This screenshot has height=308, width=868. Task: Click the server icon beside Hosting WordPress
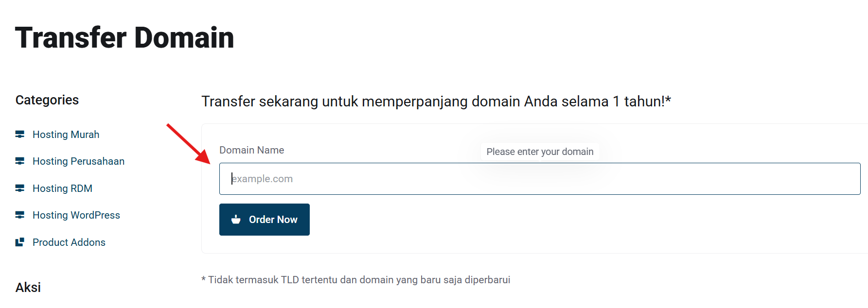pos(20,215)
